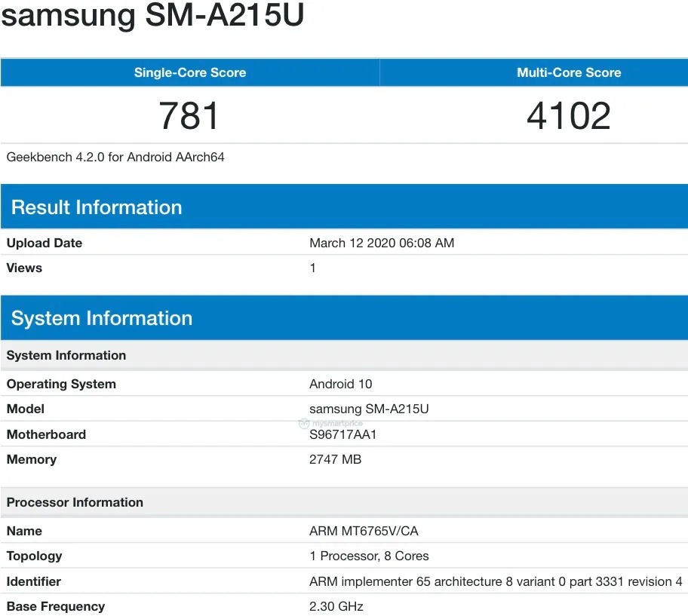Click the motherboard value S96717AA1
Screen dimensions: 688x616
(x=342, y=434)
